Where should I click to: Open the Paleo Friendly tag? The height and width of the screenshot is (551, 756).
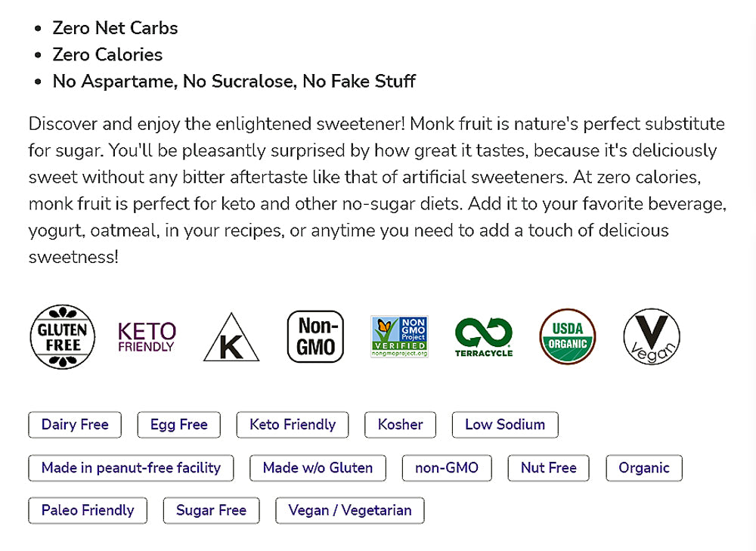[x=88, y=510]
